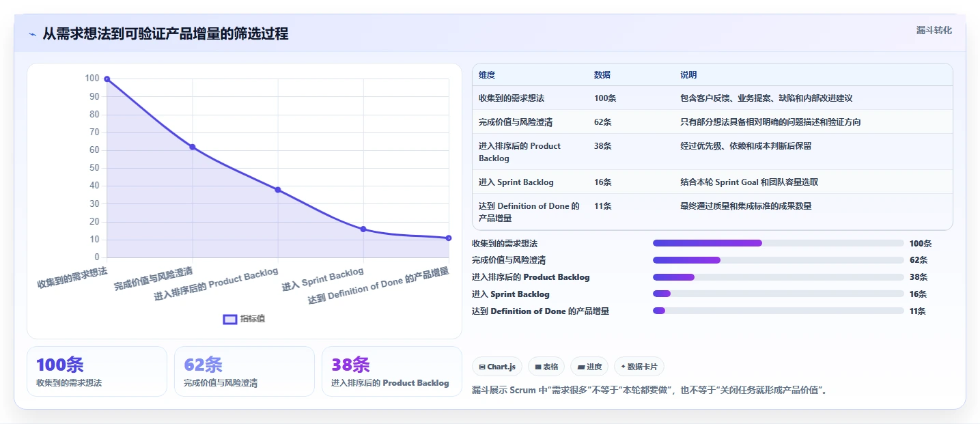Click the 16条 value beside the progress bars

919,294
